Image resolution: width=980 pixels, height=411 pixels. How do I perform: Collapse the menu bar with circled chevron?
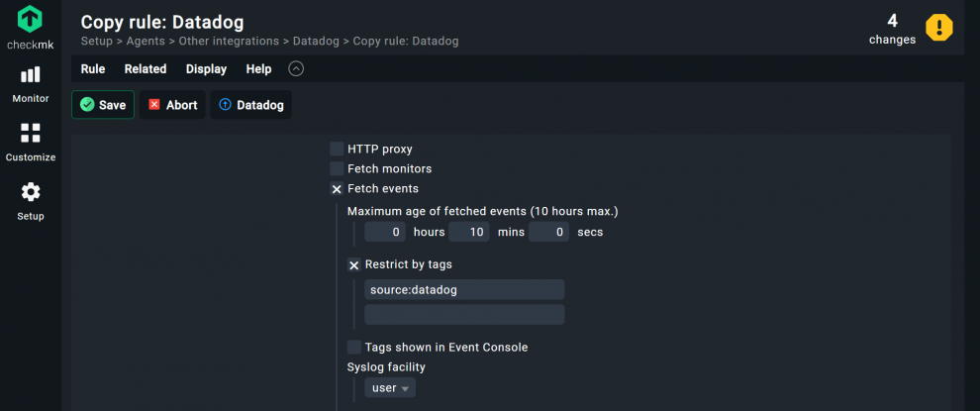click(x=296, y=68)
